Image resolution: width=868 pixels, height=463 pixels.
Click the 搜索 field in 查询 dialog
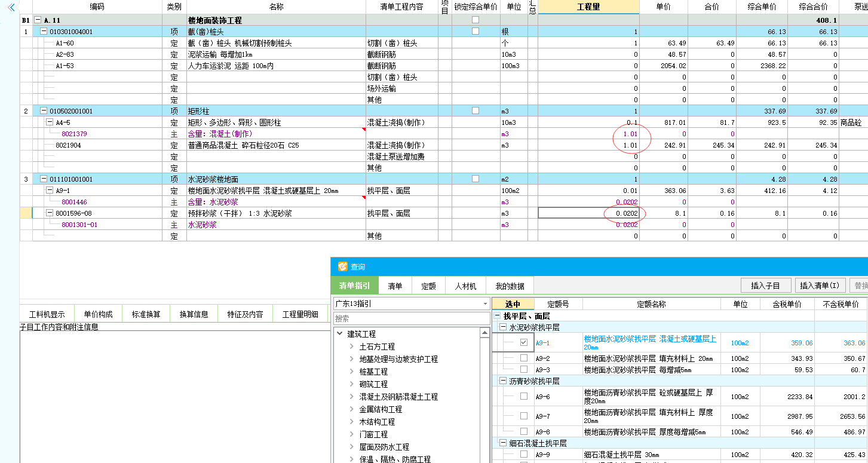(411, 319)
